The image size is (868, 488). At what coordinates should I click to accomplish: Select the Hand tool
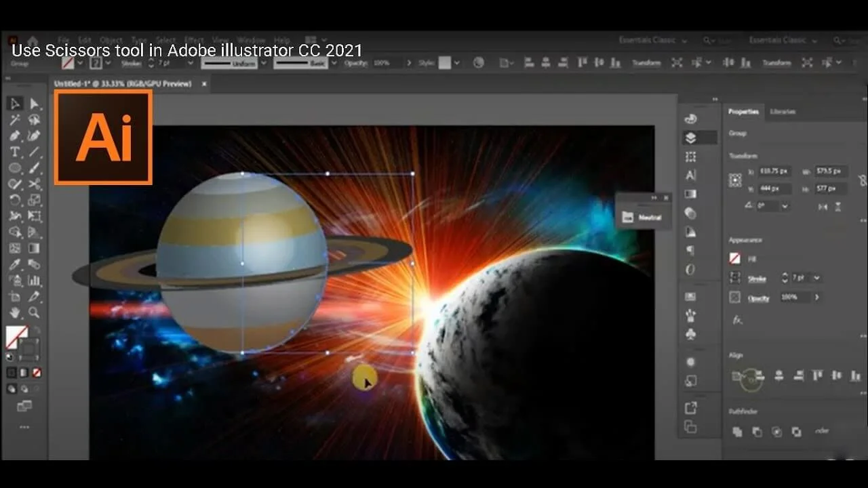(x=15, y=312)
